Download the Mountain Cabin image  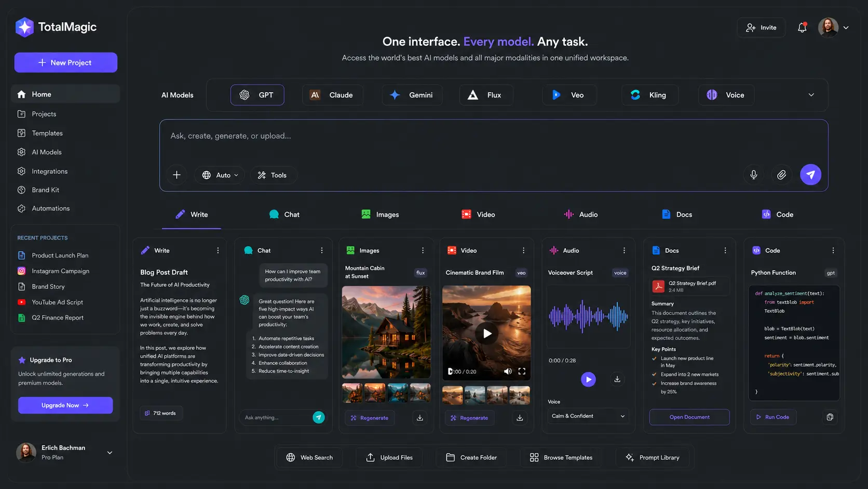pyautogui.click(x=420, y=418)
